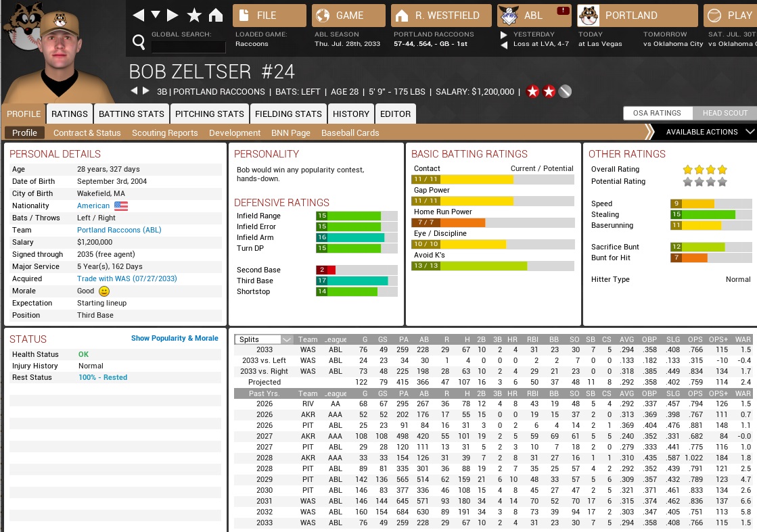Image resolution: width=757 pixels, height=532 pixels.
Task: Open the Batting Stats tab
Action: pyautogui.click(x=131, y=114)
